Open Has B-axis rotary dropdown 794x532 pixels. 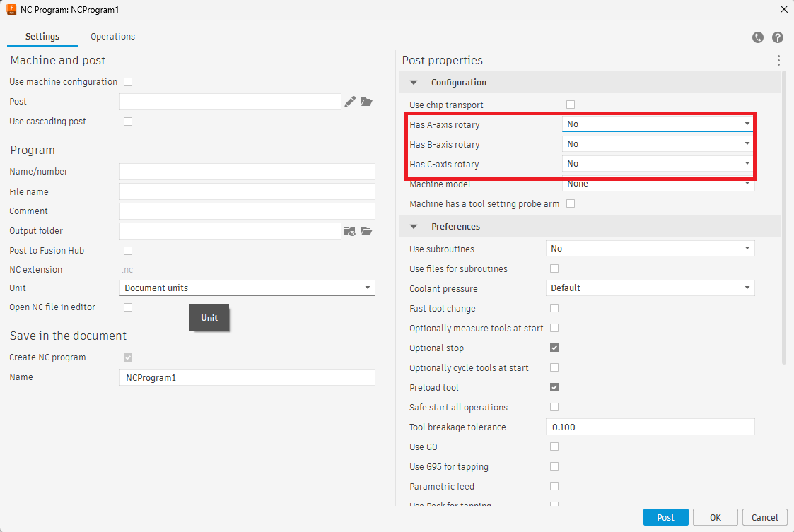[x=658, y=143]
